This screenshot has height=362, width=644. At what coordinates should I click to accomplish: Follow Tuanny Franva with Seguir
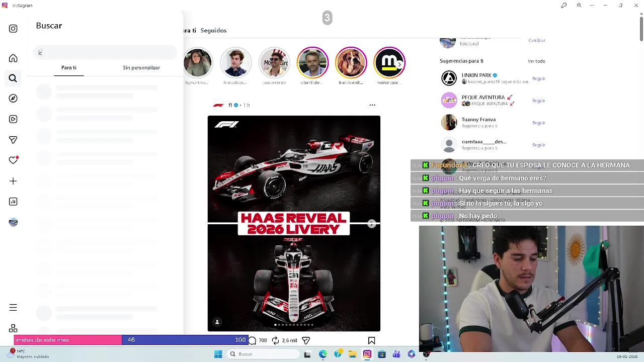(x=539, y=123)
